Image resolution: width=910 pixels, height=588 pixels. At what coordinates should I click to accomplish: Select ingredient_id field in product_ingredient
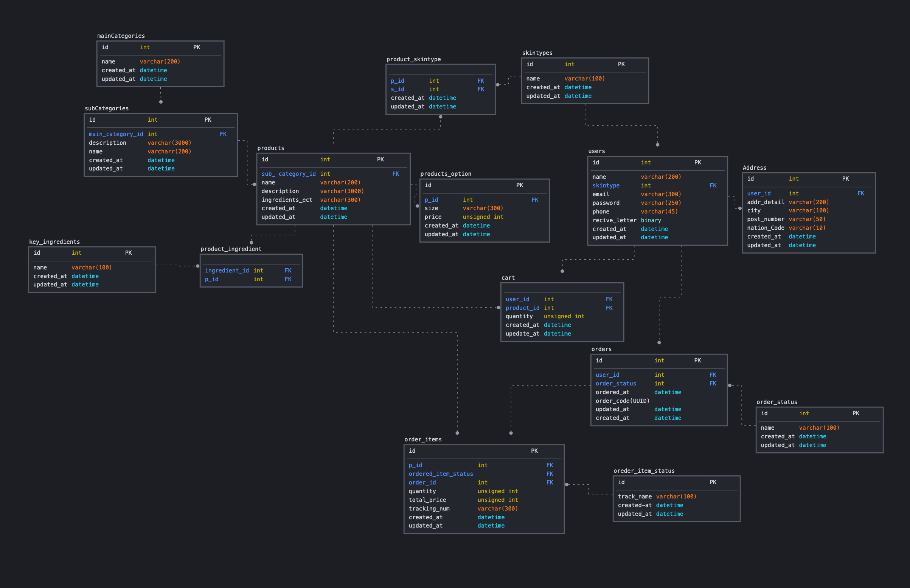pyautogui.click(x=227, y=270)
